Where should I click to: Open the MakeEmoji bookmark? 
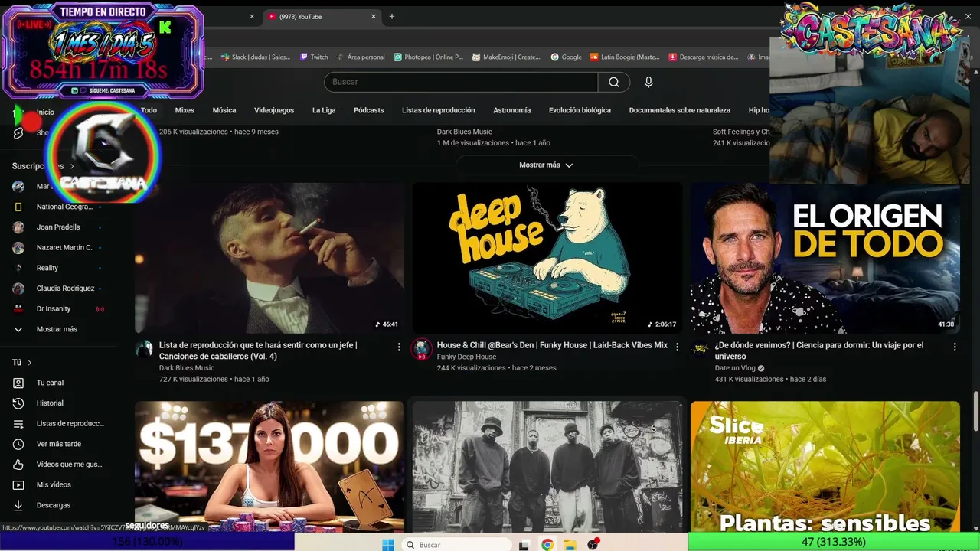506,57
